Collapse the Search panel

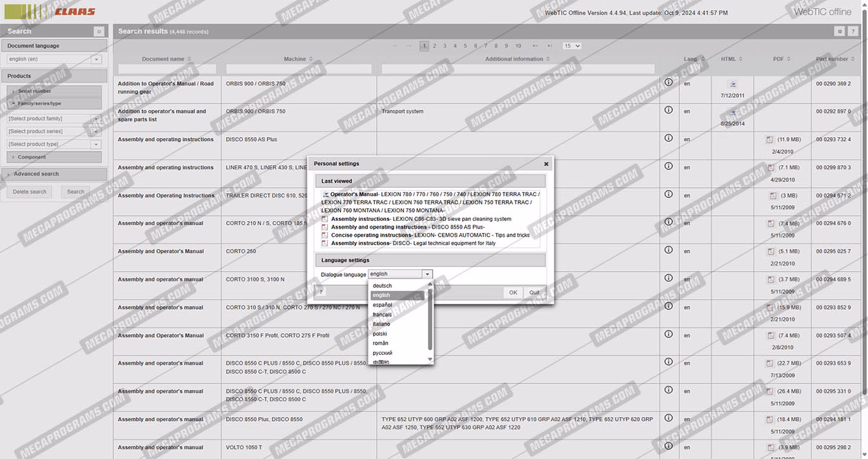(98, 31)
